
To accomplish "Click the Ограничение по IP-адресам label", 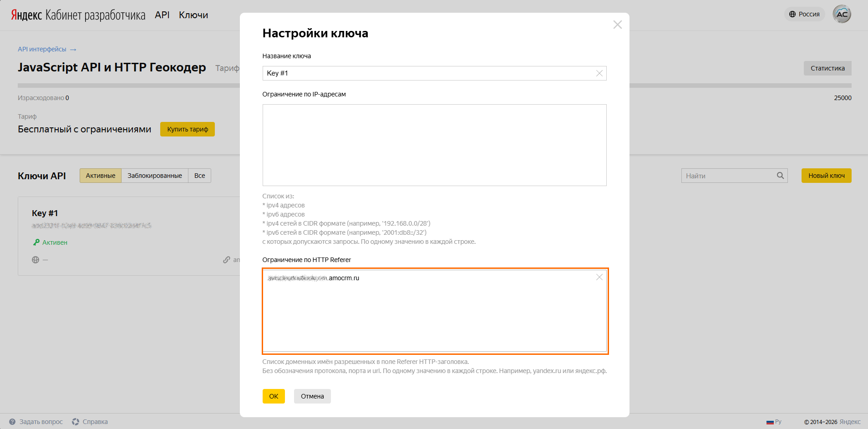I will coord(304,94).
